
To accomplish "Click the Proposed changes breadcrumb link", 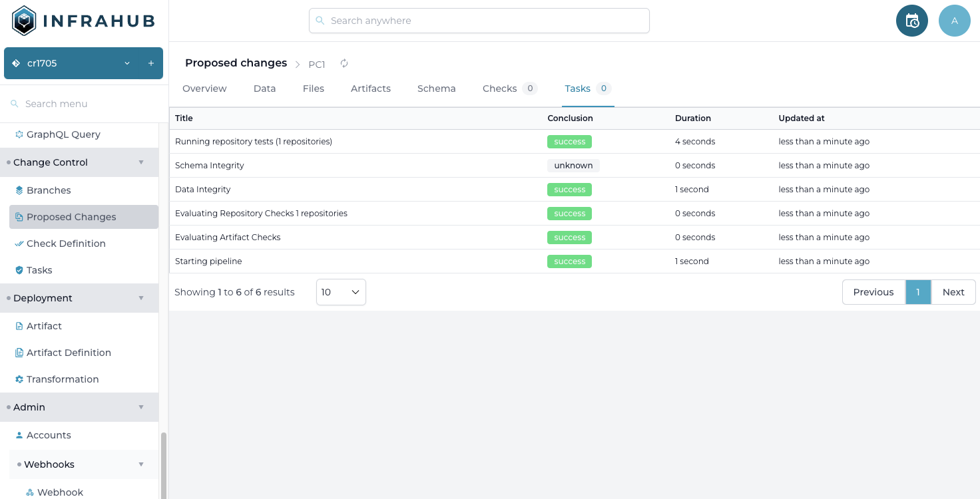I will [x=236, y=63].
